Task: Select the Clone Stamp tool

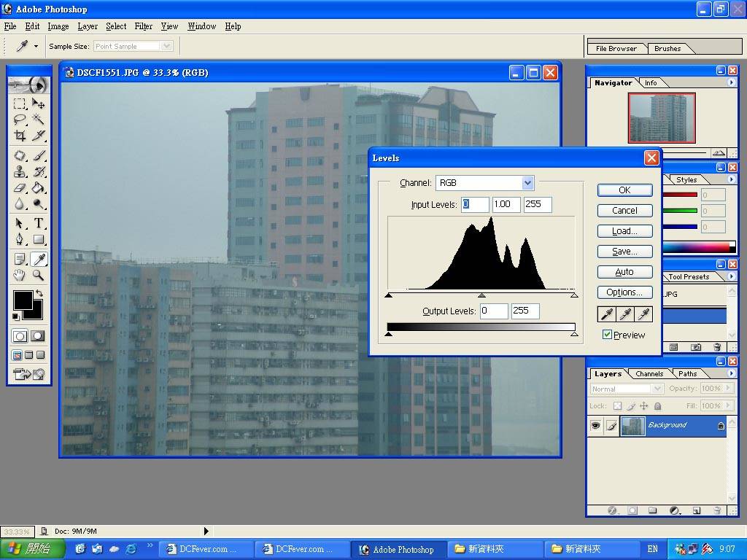Action: pyautogui.click(x=20, y=171)
